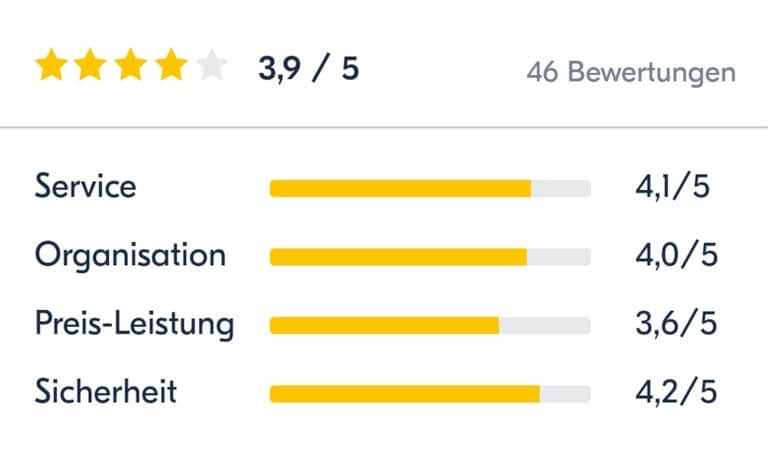Open the 46 Bewertungen reviews link
The image size is (768, 454).
(631, 72)
